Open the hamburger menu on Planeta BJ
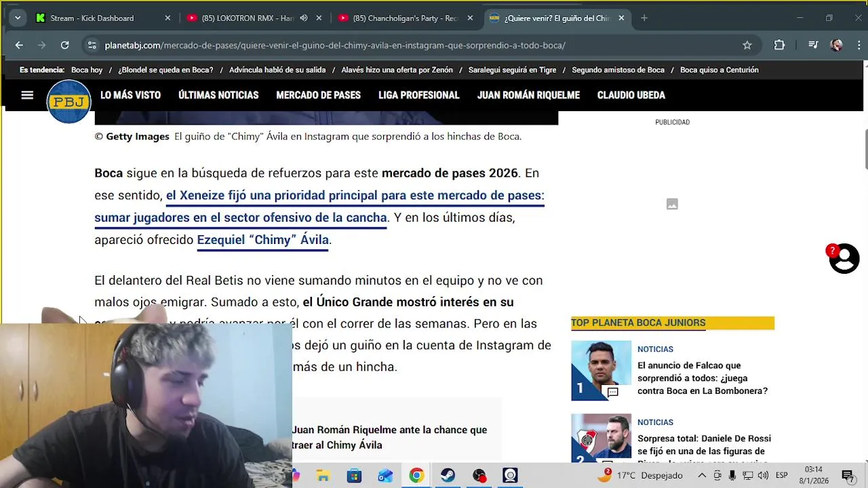Viewport: 868px width, 488px height. [27, 96]
